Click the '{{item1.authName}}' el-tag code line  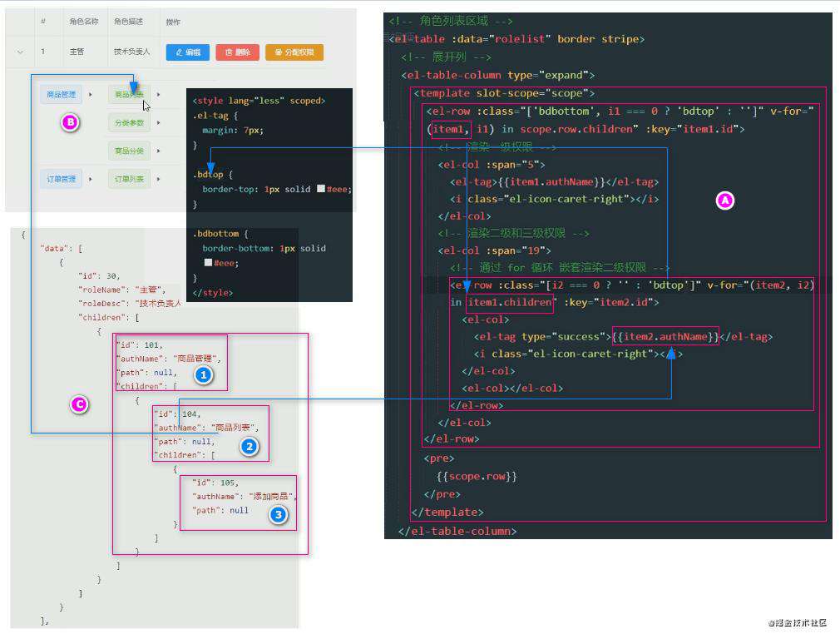point(555,181)
